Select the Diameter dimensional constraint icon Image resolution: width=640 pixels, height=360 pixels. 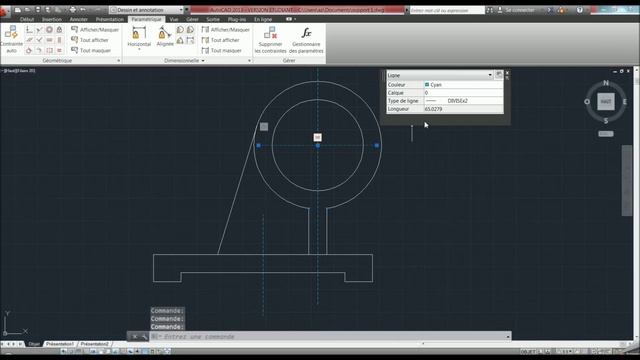tap(190, 29)
